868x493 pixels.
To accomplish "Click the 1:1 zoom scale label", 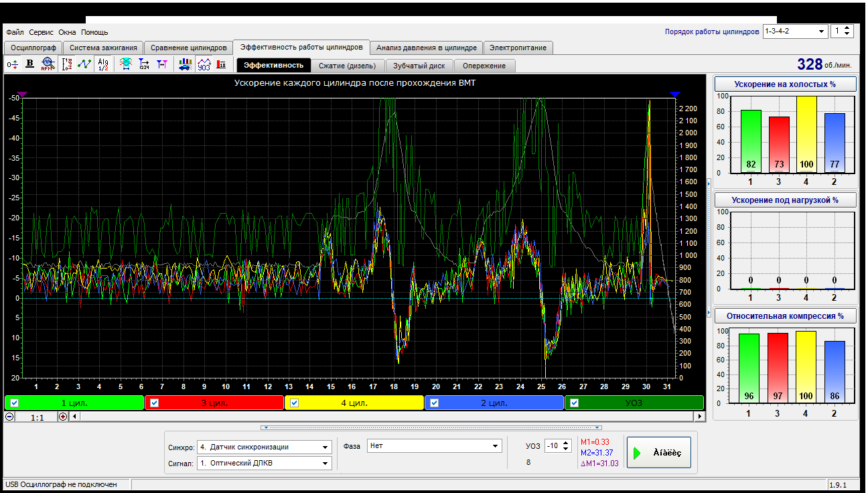I will coord(37,417).
